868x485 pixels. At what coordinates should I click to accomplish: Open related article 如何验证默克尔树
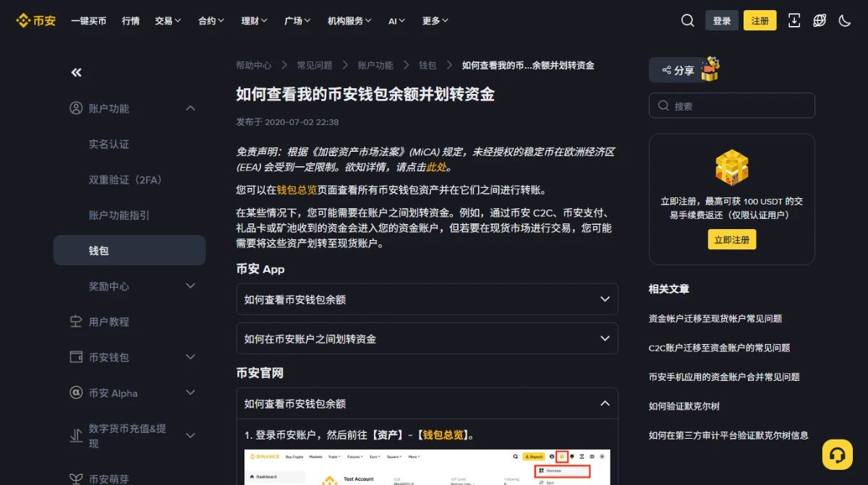pyautogui.click(x=684, y=406)
